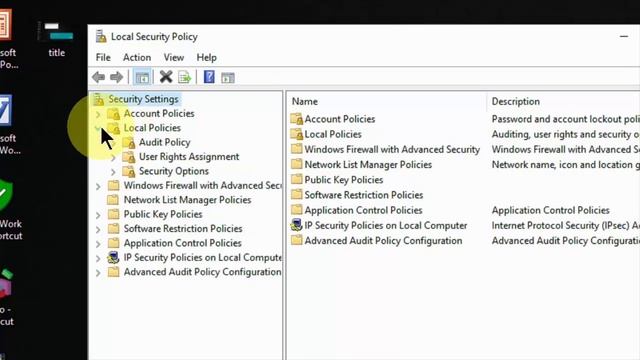Click Application Control Policies folder icon in right pane
Screen dimensions: 640x360
pos(297,209)
